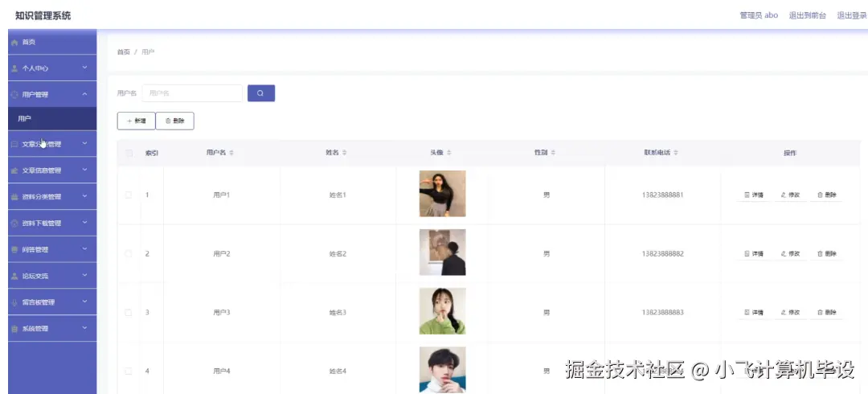Click sort arrows on 头像 column
The height and width of the screenshot is (394, 868).
449,153
